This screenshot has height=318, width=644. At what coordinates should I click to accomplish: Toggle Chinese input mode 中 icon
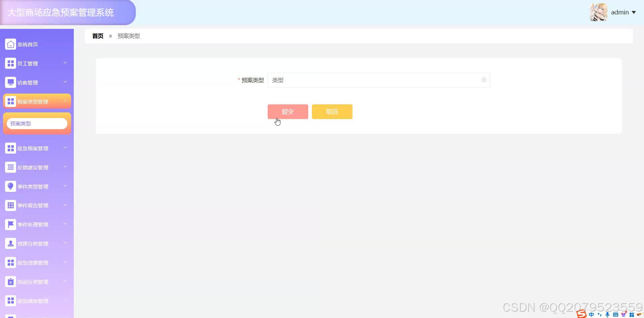point(591,315)
